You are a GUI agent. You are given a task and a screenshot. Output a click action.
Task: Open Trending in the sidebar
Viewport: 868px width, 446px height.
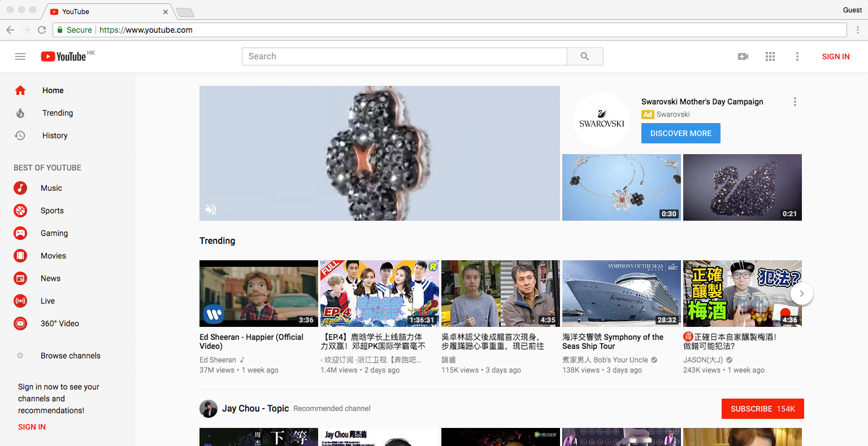tap(68, 113)
